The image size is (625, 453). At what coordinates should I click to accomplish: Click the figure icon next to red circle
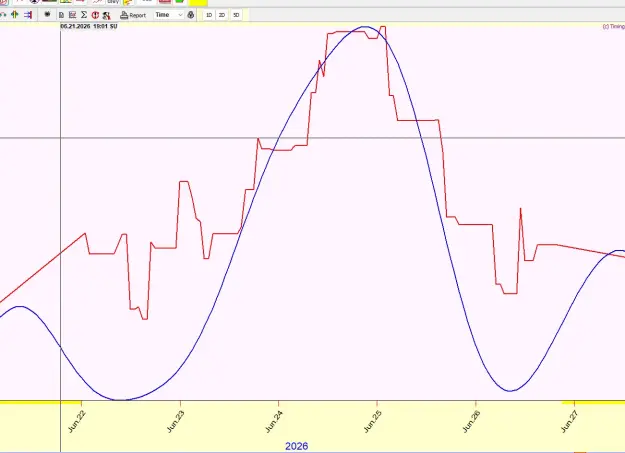[106, 15]
